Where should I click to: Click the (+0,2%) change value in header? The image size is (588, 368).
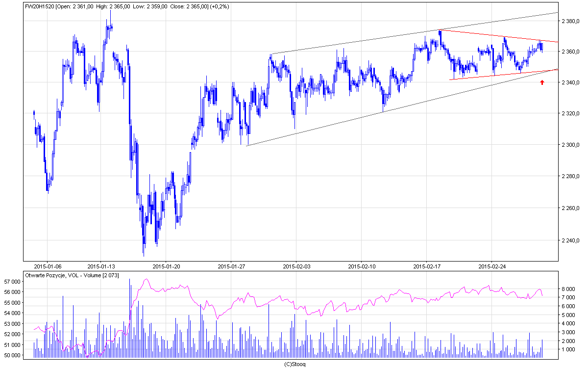point(220,6)
